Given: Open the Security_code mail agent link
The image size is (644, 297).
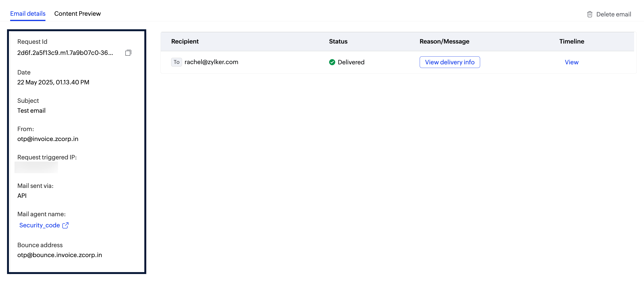Looking at the screenshot, I should 39,225.
